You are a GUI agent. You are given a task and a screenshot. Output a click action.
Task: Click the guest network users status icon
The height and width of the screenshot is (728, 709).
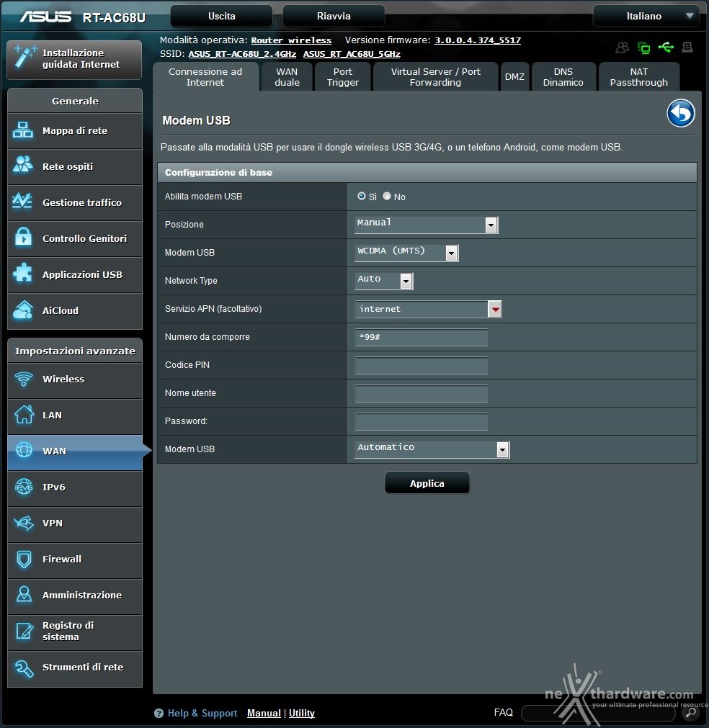pos(622,48)
